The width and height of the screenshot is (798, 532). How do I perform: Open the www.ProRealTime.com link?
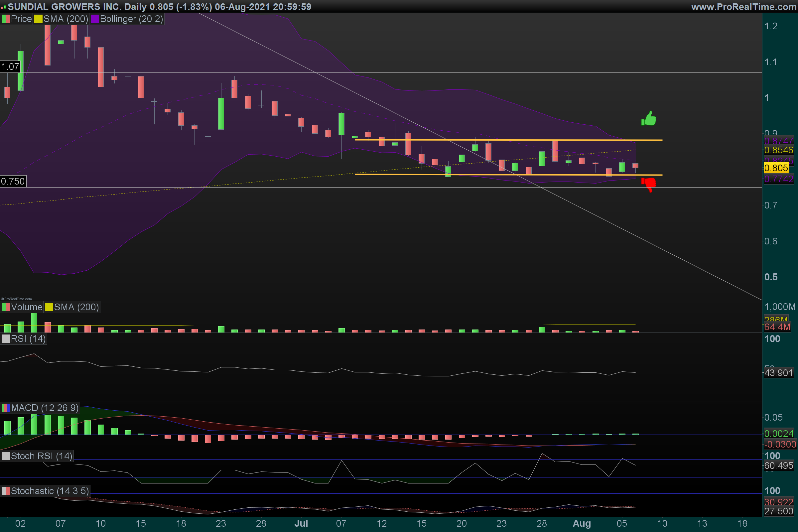tap(743, 7)
